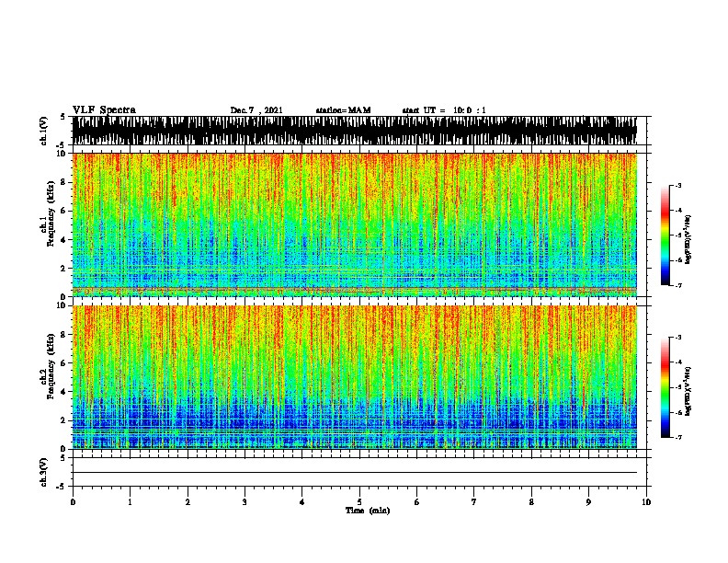Click the flat ch.3 voltage trace line
The height and width of the screenshot is (563, 728).
[355, 473]
